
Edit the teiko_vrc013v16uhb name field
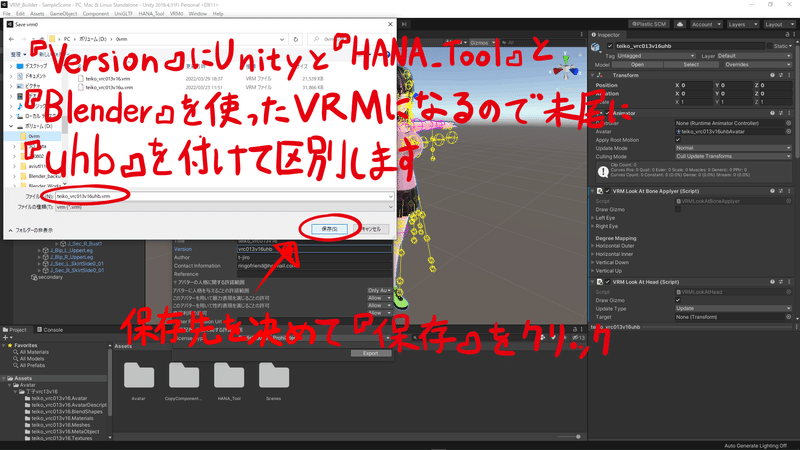(690, 46)
